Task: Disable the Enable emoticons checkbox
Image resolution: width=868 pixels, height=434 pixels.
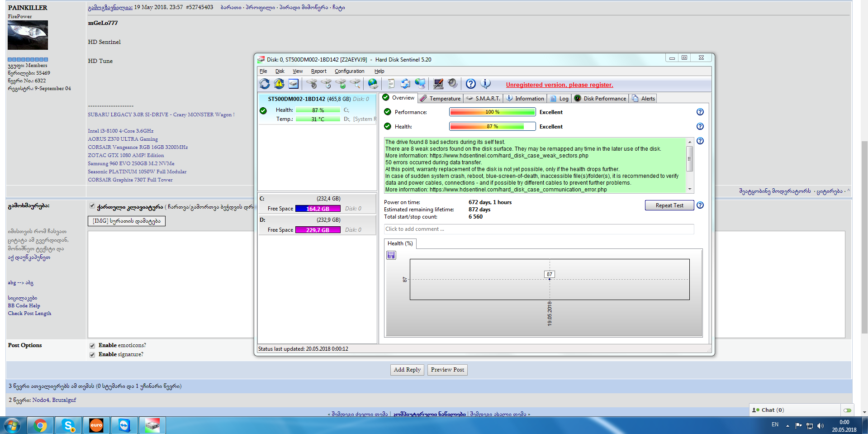Action: [x=92, y=345]
